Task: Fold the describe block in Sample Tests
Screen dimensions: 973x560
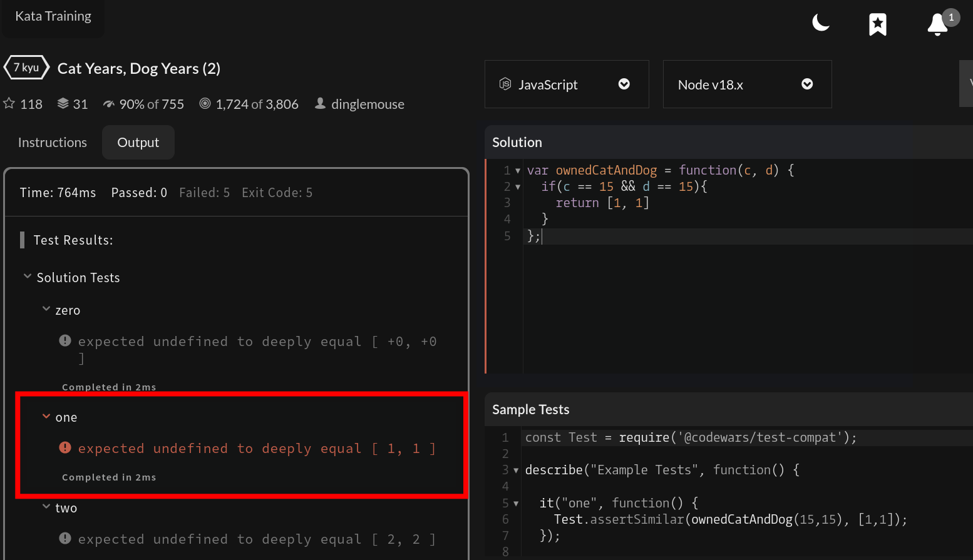Action: (516, 471)
